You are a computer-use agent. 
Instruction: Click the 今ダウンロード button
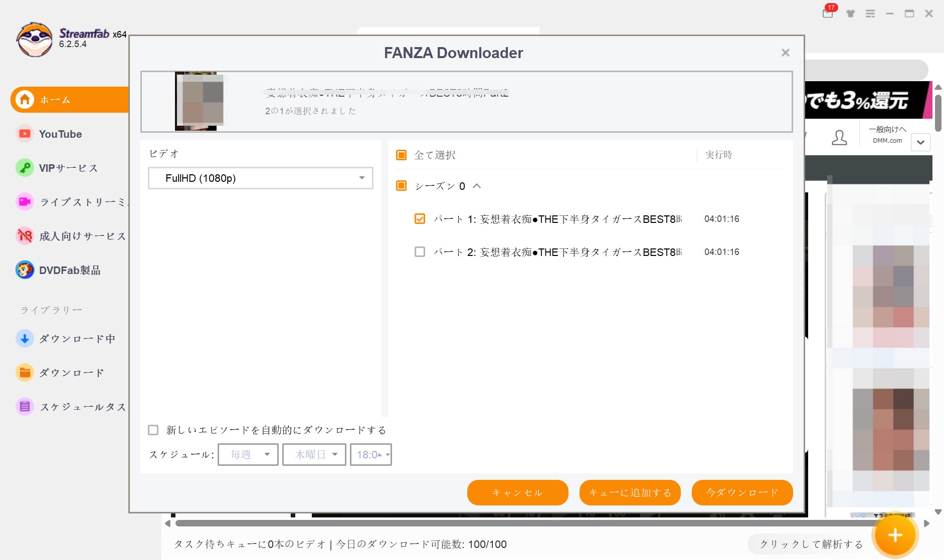coord(742,493)
